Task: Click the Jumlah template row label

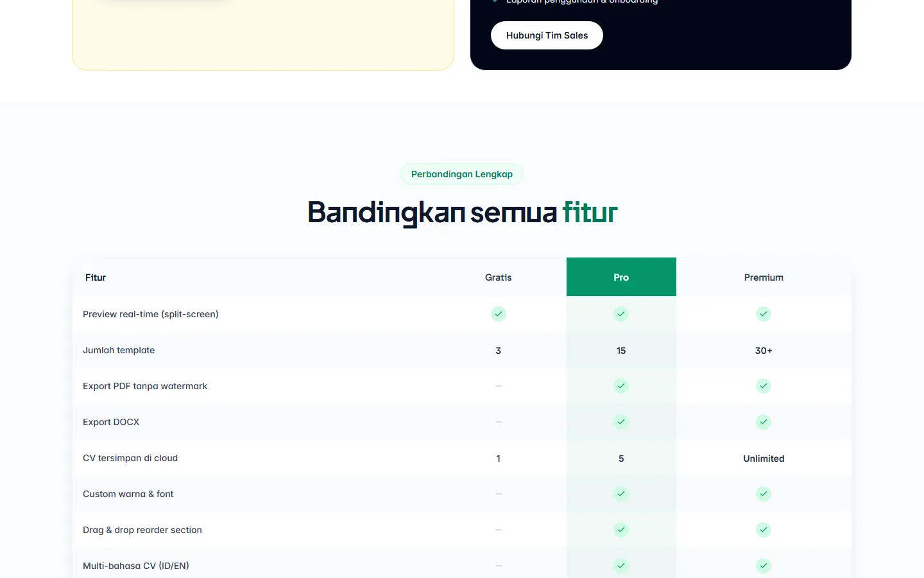Action: [119, 350]
